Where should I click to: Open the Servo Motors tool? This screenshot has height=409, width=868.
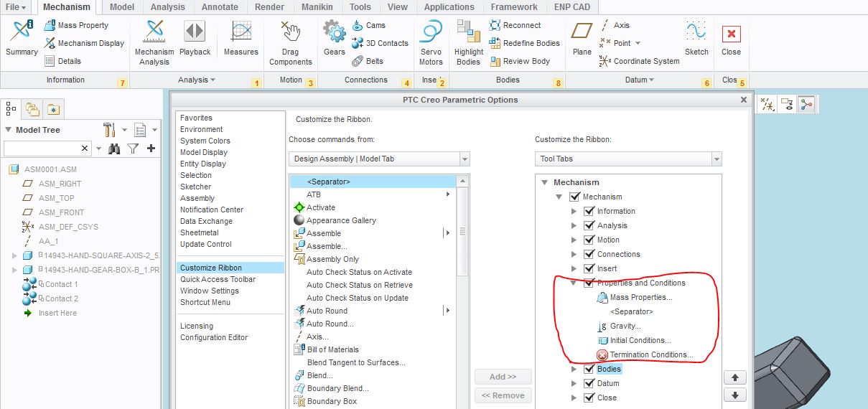[431, 42]
